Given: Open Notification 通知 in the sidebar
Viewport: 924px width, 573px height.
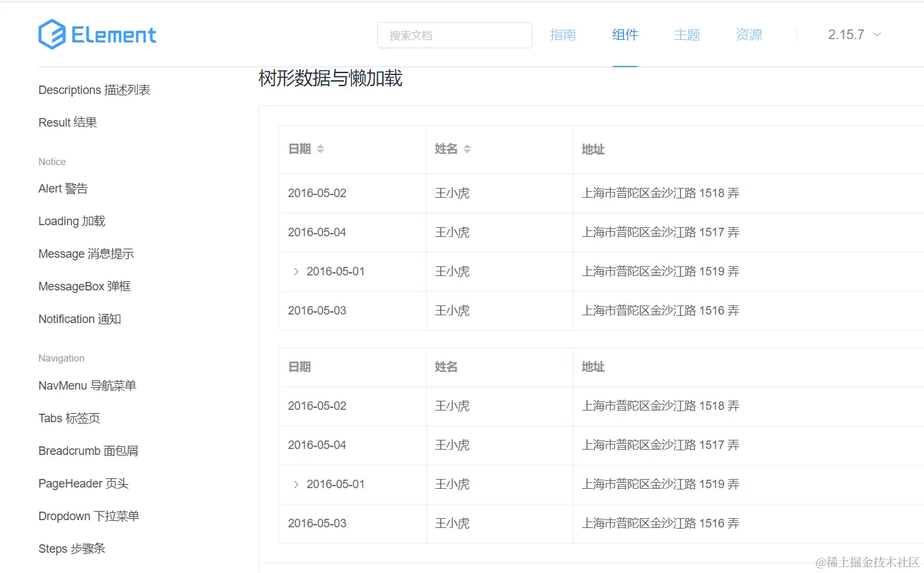Looking at the screenshot, I should click(80, 319).
